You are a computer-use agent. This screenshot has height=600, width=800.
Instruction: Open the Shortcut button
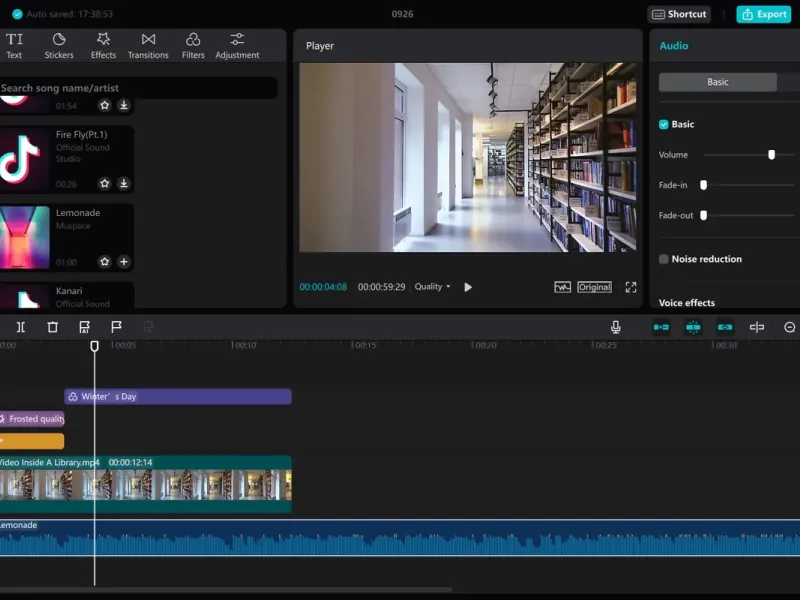pyautogui.click(x=678, y=14)
